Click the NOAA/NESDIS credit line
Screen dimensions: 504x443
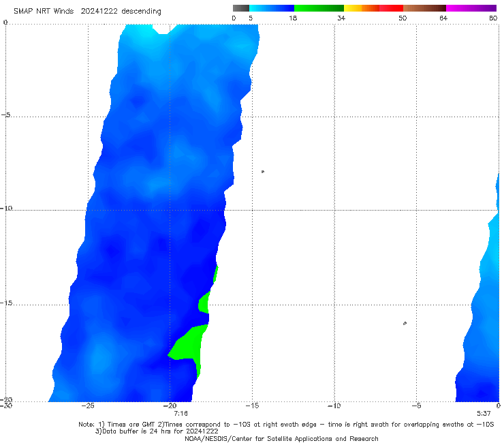tap(281, 438)
